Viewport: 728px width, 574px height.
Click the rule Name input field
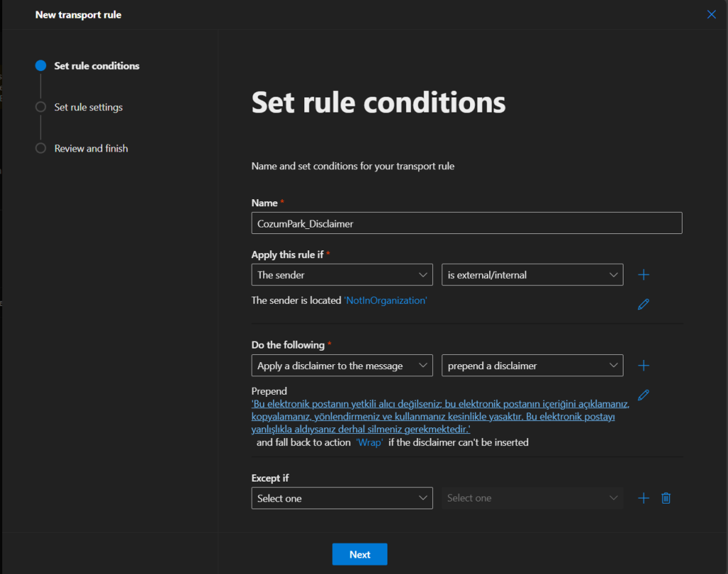coord(466,223)
